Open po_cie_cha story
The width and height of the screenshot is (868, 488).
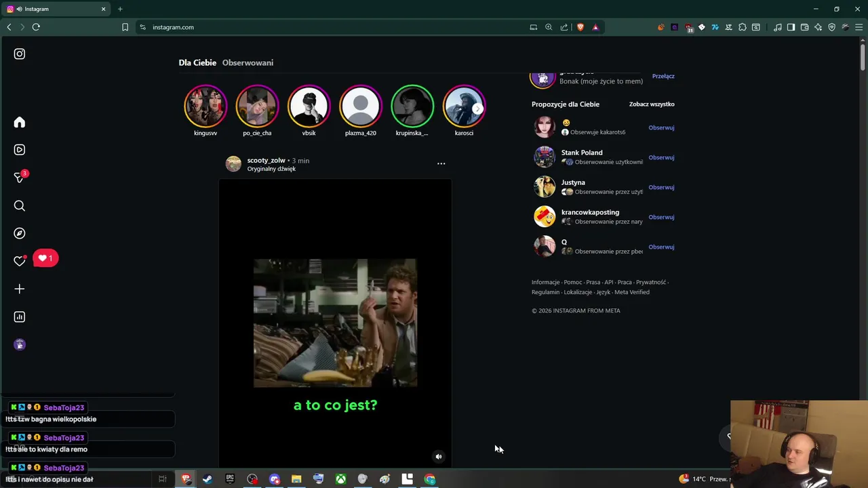tap(257, 106)
